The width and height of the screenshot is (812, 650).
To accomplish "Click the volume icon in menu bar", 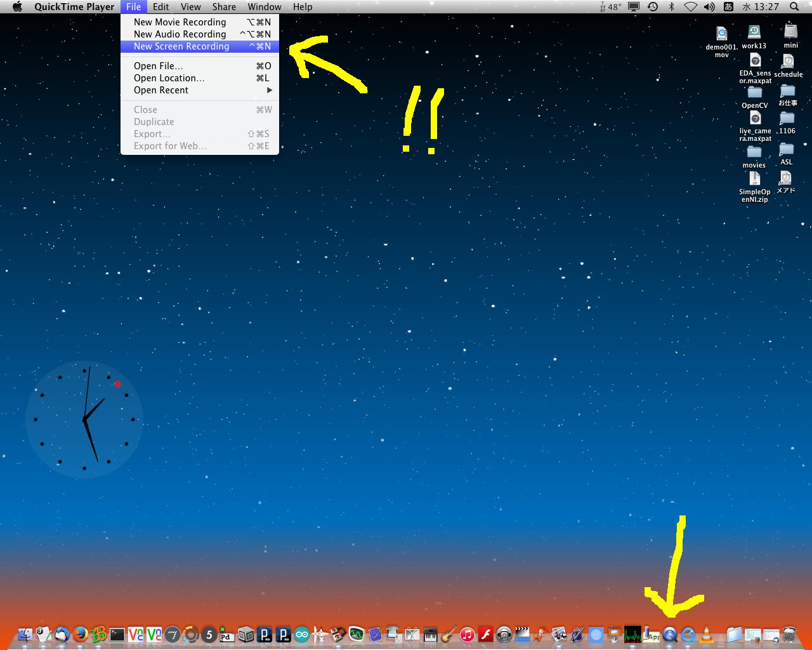I will [x=709, y=6].
